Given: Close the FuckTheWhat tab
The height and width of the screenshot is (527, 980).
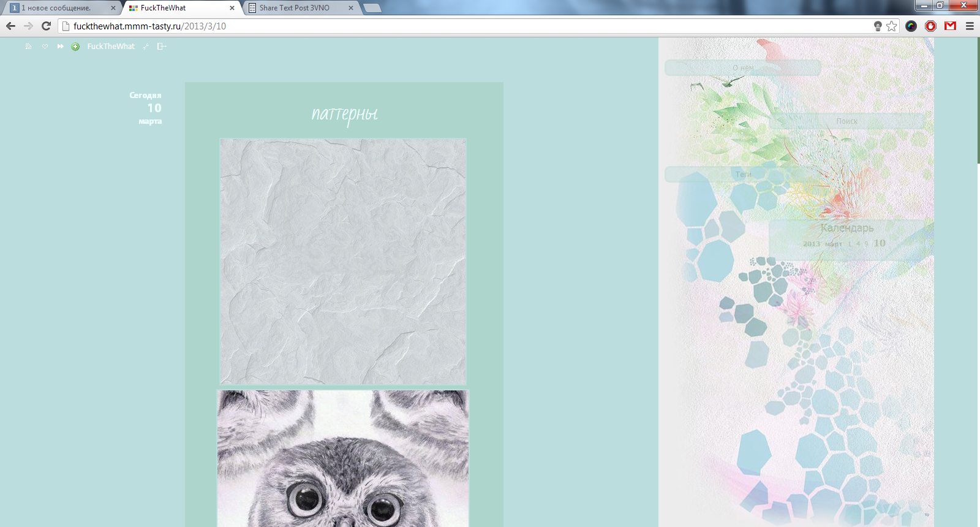Looking at the screenshot, I should tap(232, 8).
